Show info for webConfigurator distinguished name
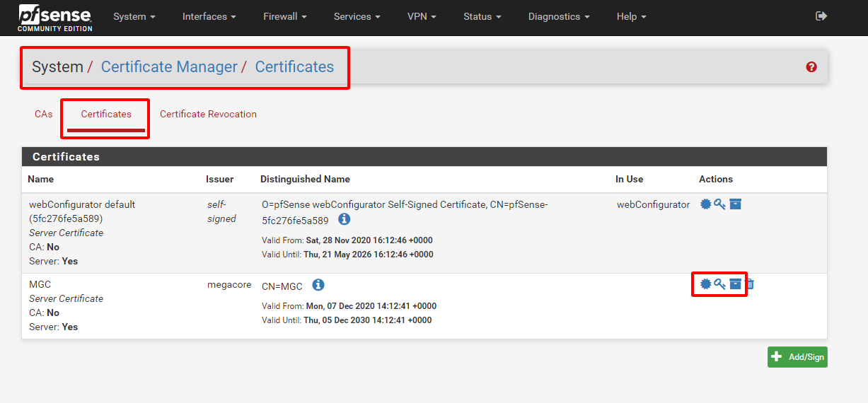The width and height of the screenshot is (868, 403). coord(344,219)
